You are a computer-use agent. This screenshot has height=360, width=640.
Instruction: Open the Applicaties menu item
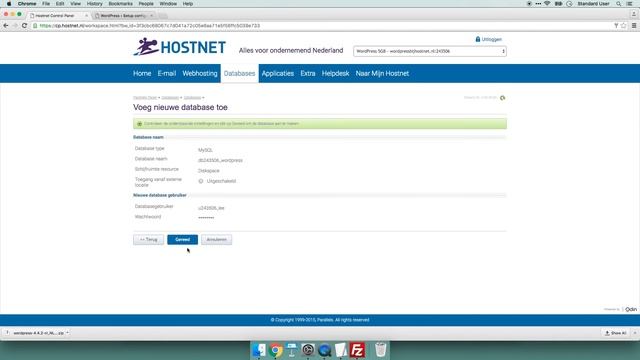(278, 73)
